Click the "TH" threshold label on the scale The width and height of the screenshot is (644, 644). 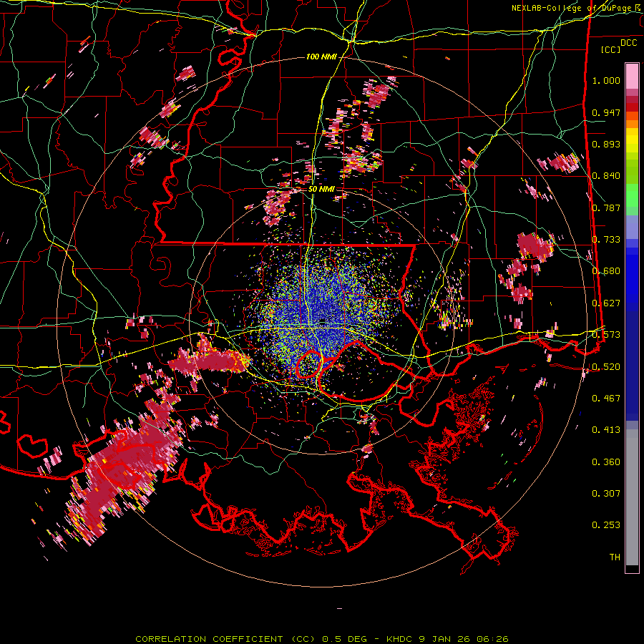pos(615,557)
